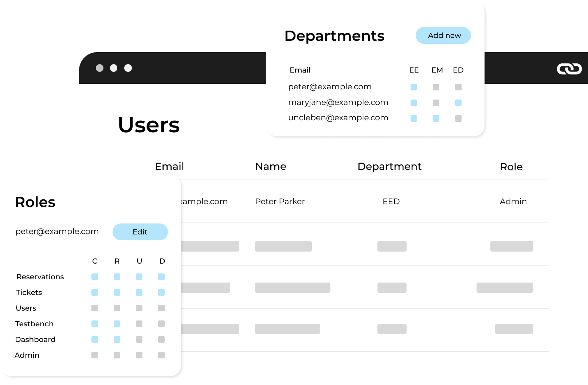
Task: Click the Add new departments button
Action: click(x=443, y=35)
